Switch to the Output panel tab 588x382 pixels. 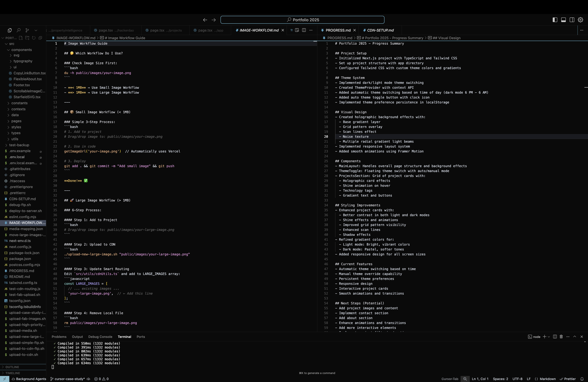(x=77, y=337)
